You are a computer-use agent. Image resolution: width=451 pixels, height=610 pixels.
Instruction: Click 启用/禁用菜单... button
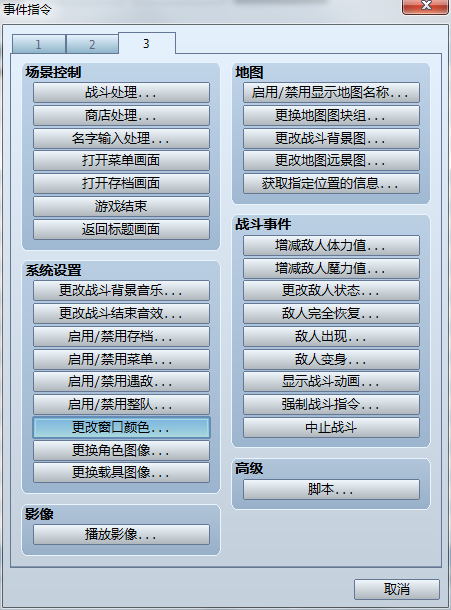[121, 359]
